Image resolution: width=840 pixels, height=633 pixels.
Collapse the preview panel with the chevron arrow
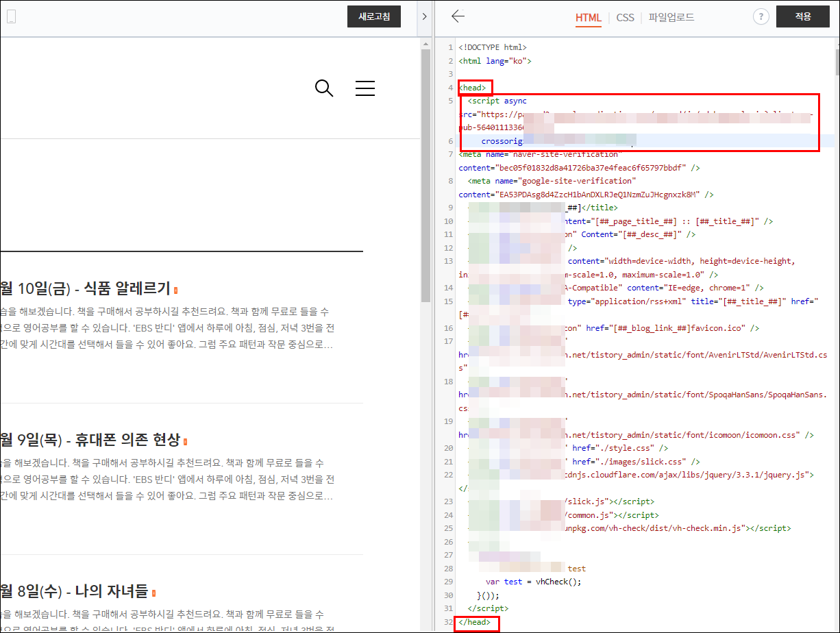pos(425,16)
